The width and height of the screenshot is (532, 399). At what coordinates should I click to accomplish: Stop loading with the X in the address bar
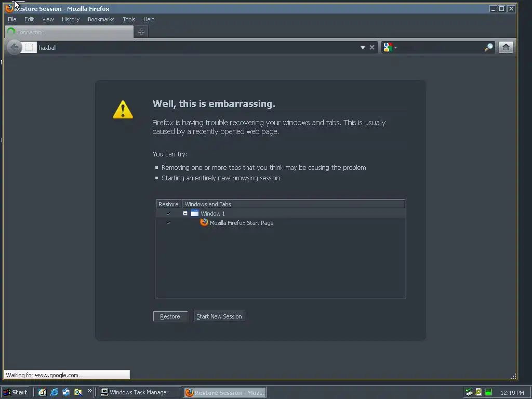(372, 47)
